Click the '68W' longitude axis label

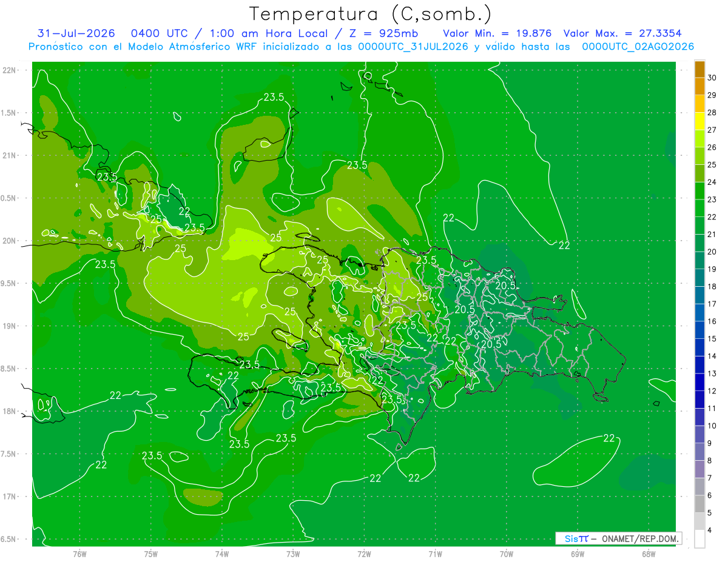tap(649, 554)
